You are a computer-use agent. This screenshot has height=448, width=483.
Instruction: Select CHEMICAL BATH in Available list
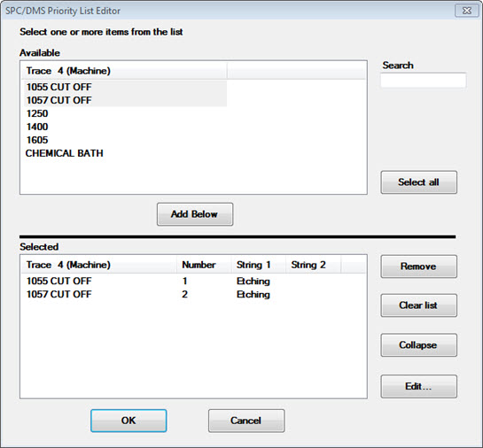pos(125,153)
